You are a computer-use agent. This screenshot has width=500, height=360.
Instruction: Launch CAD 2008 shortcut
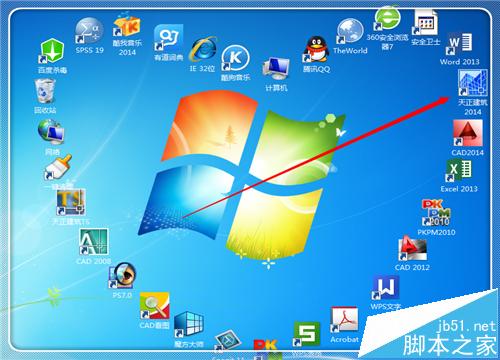(94, 242)
